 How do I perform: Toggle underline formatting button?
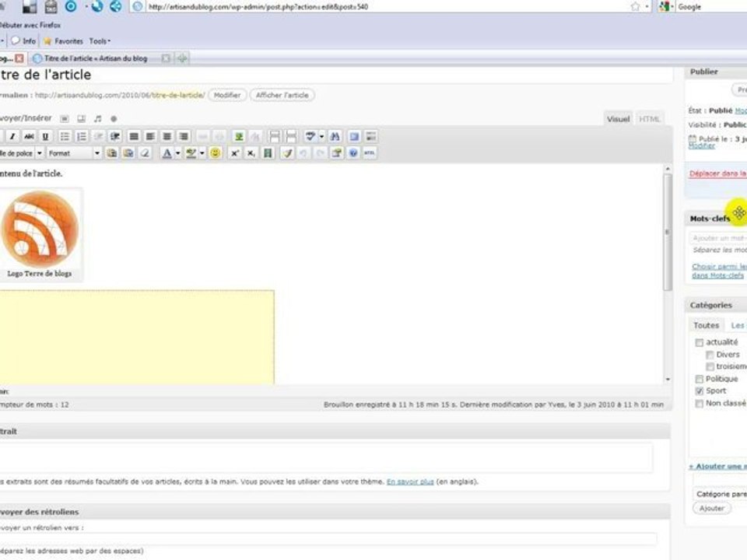tap(45, 137)
